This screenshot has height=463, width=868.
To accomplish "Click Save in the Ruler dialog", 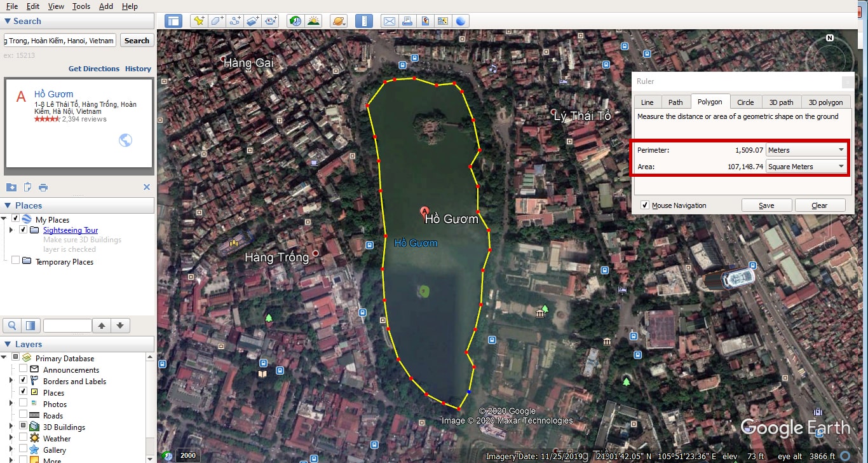I will point(766,205).
